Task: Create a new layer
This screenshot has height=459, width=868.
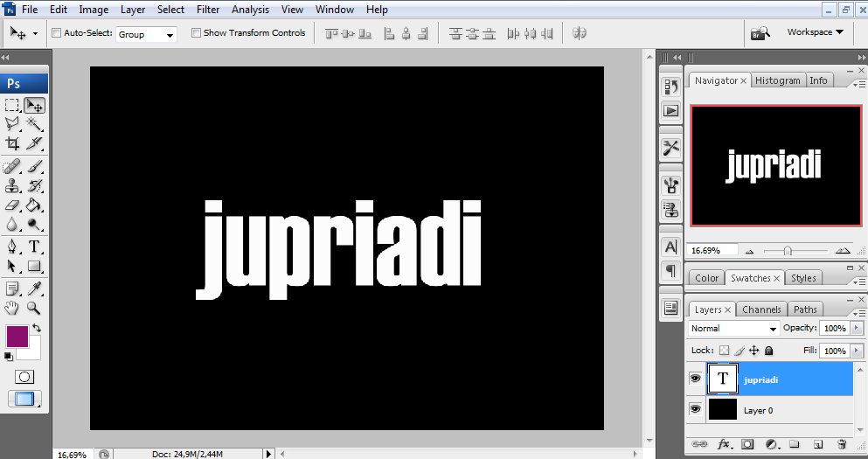Action: click(818, 444)
